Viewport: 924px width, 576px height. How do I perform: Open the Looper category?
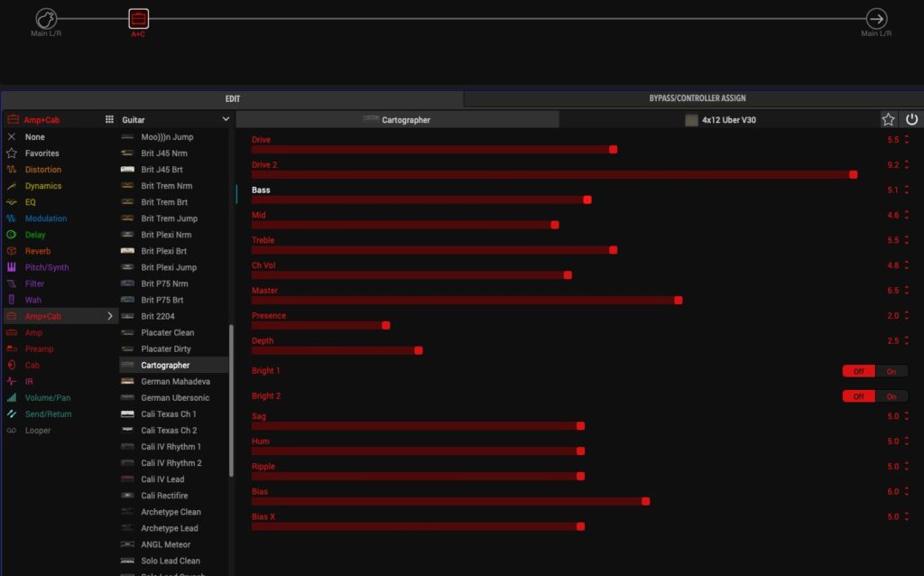[38, 431]
